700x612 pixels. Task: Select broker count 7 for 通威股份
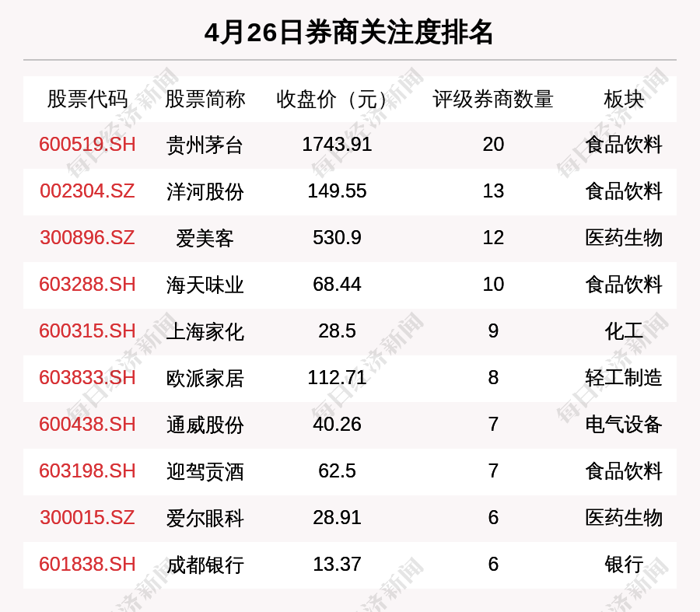(493, 424)
